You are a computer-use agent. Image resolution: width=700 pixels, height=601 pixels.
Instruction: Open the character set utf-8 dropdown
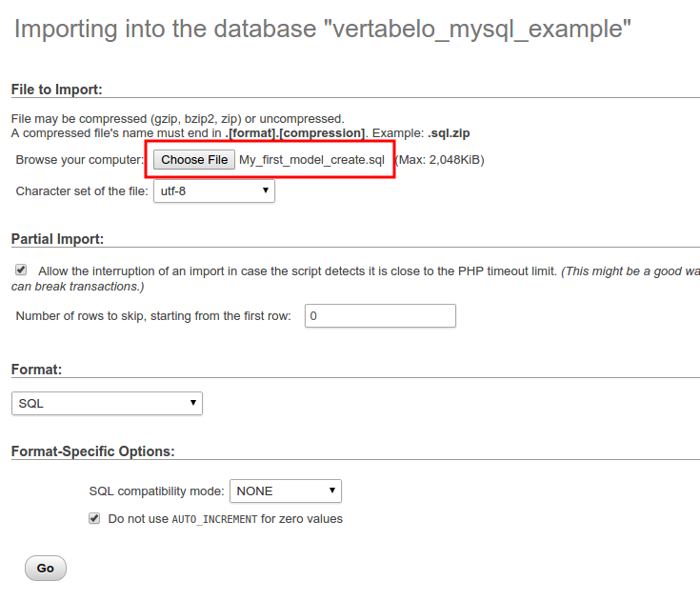tap(214, 191)
